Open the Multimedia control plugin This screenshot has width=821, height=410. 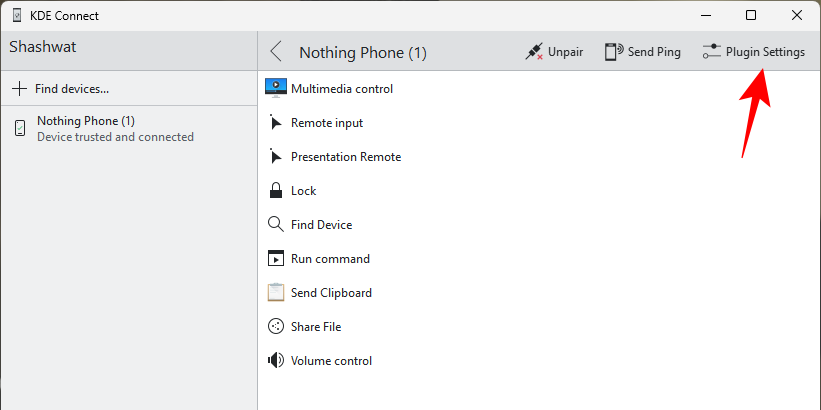(x=341, y=88)
